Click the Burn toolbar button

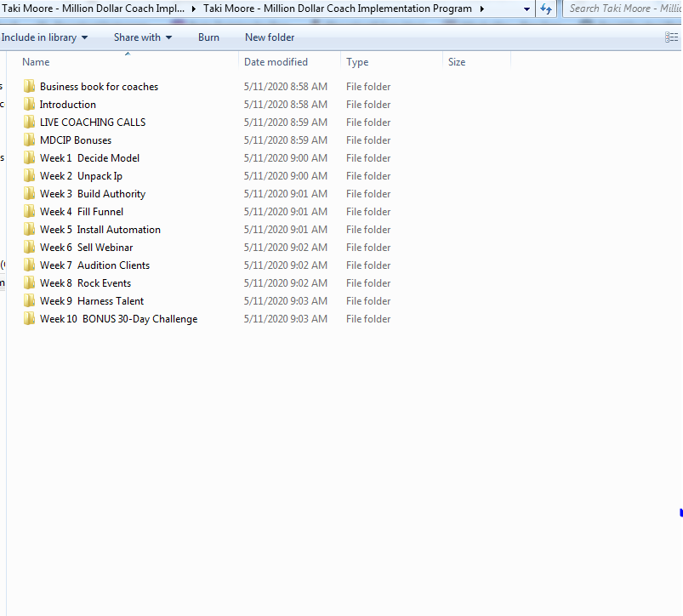point(208,37)
